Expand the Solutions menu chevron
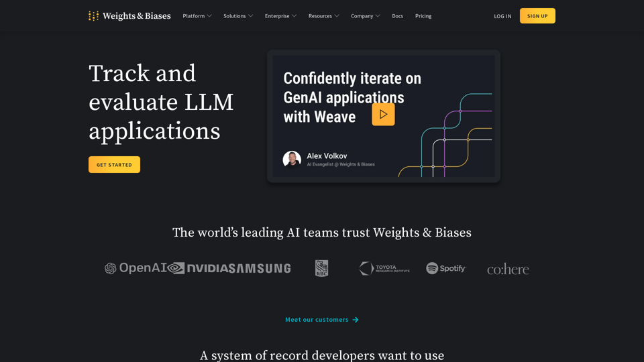This screenshot has height=362, width=644. point(250,16)
